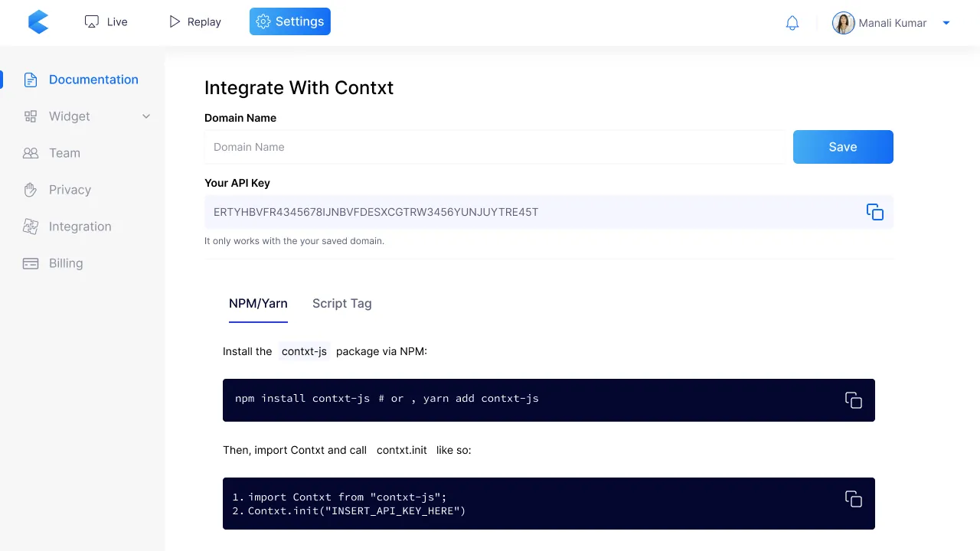Screen dimensions: 980x551
Task: Select the NPM/Yarn tab
Action: pyautogui.click(x=258, y=303)
